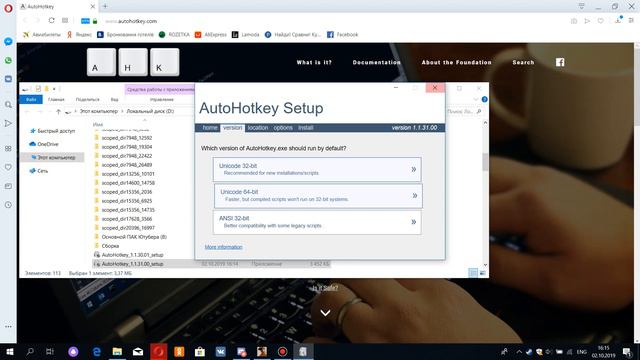This screenshot has width=640, height=360.
Task: Click the Explorer help question icon
Action: 484,99
